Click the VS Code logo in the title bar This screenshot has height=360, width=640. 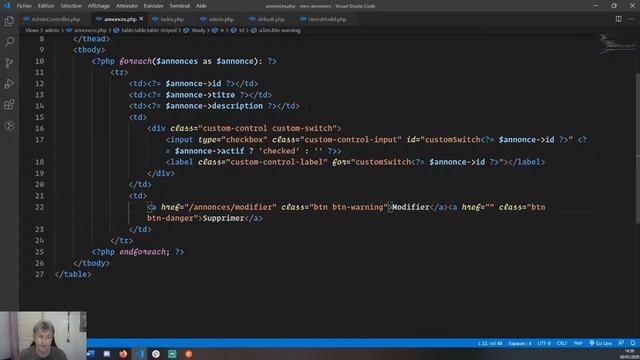click(x=7, y=6)
